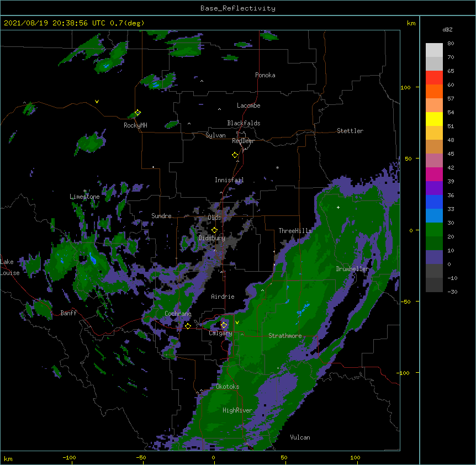
Task: Select the Innisfail city label
Action: (229, 180)
